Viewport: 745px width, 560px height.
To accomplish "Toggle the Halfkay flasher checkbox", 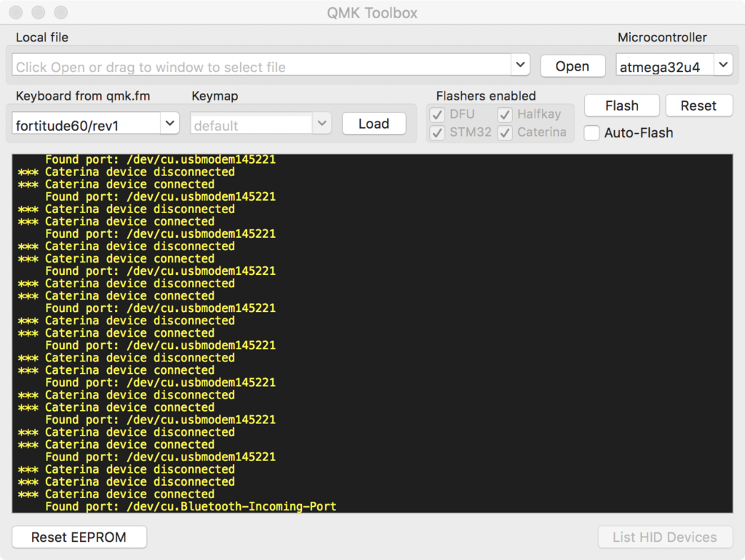I will point(505,114).
